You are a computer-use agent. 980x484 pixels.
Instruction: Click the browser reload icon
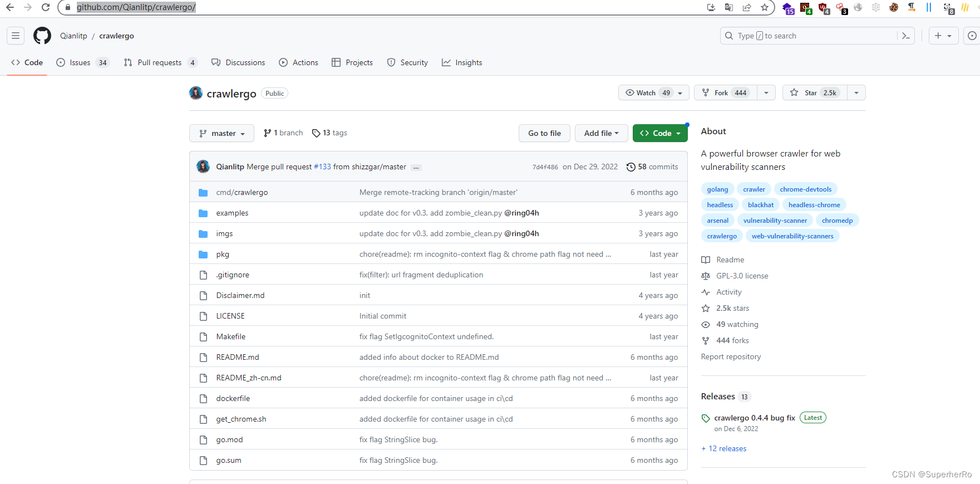(x=46, y=7)
